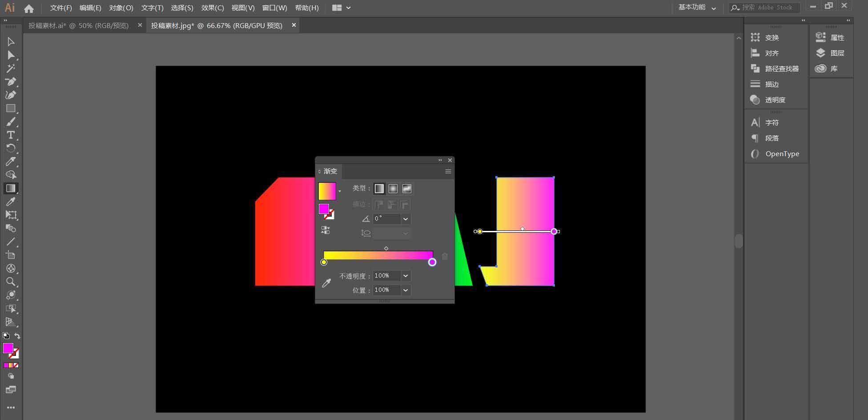Select the yellow gradient stop
Viewport: 868px width, 420px height.
[x=324, y=262]
